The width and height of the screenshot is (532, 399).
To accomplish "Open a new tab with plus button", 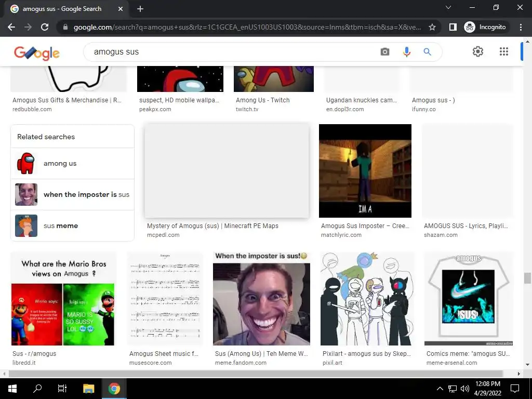I will pyautogui.click(x=140, y=9).
